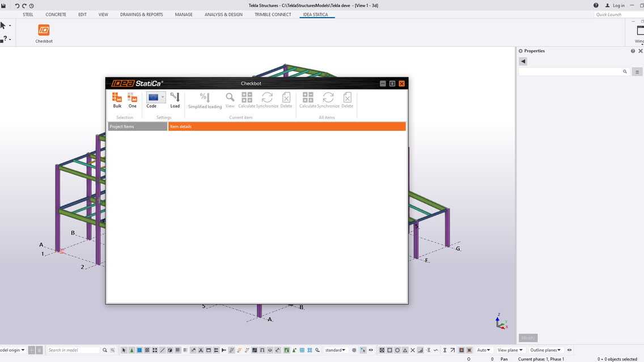This screenshot has width=644, height=362.
Task: Click Delete in the Current item group
Action: pos(286,100)
